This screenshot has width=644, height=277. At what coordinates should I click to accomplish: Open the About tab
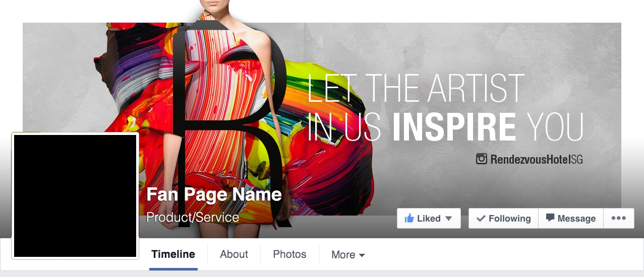234,254
